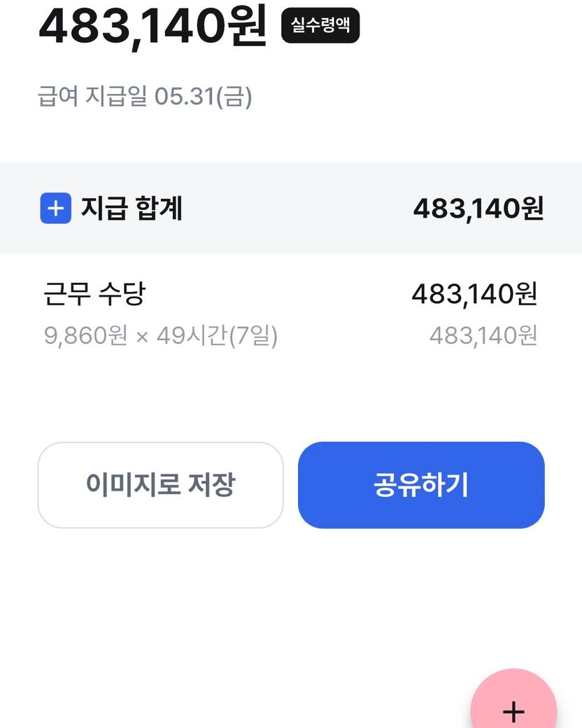Click the bold total in 지급 합계 header
Viewport: 582px width, 728px height.
click(478, 208)
